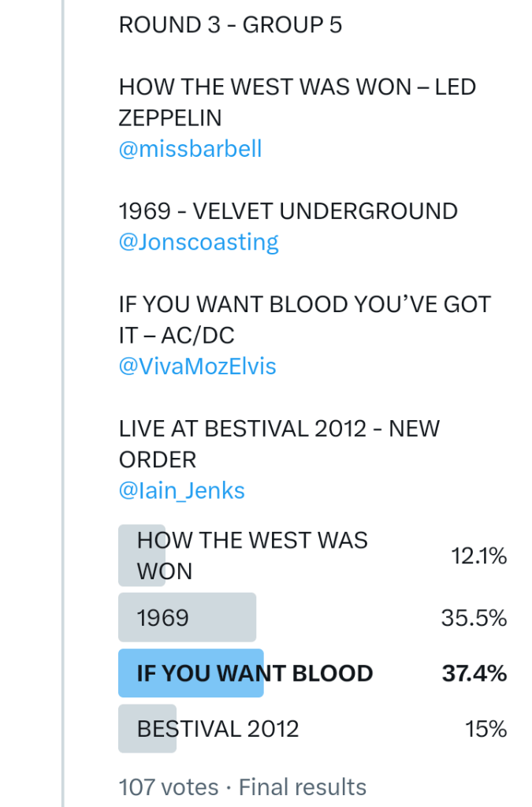Click the 35.5% result percentage
532x807 pixels.
(474, 618)
